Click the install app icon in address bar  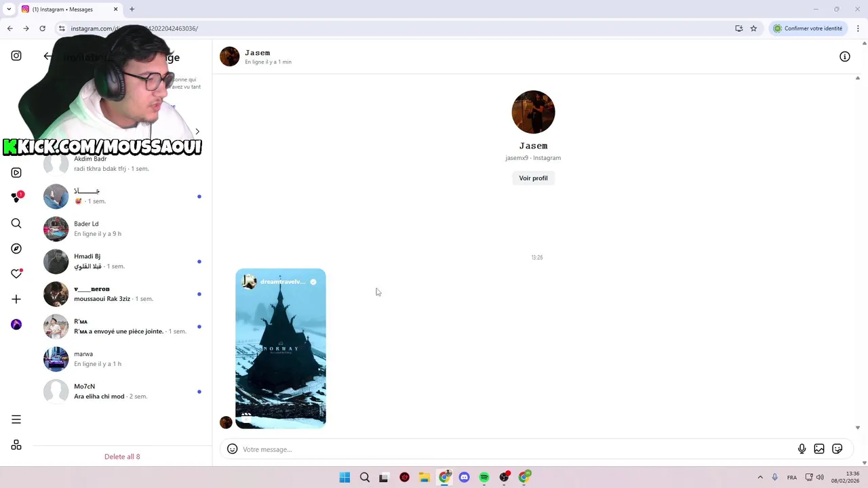pyautogui.click(x=738, y=28)
